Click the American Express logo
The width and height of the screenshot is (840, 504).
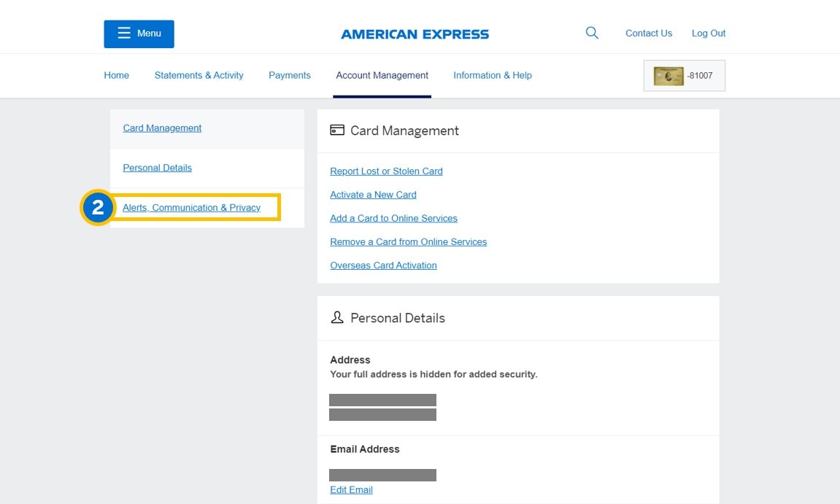click(415, 34)
